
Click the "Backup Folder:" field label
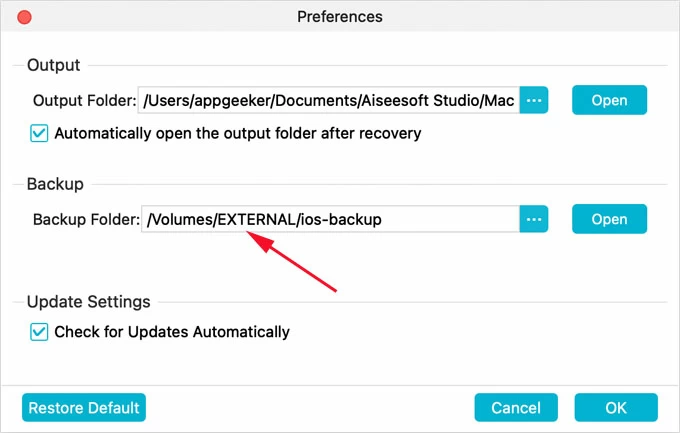coord(86,219)
